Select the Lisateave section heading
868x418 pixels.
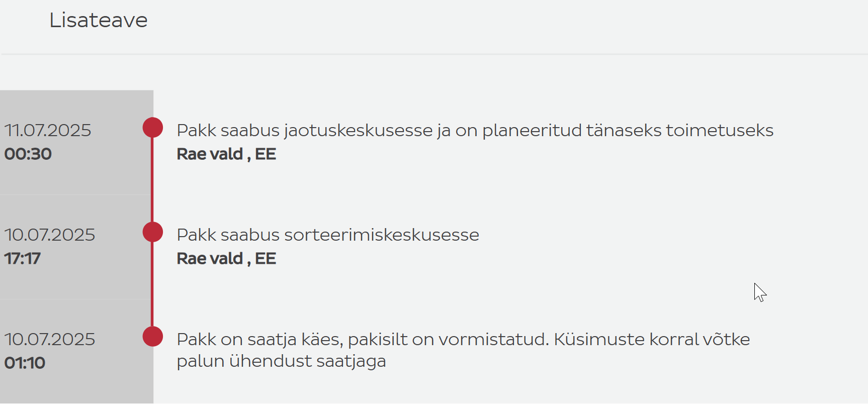(x=99, y=20)
